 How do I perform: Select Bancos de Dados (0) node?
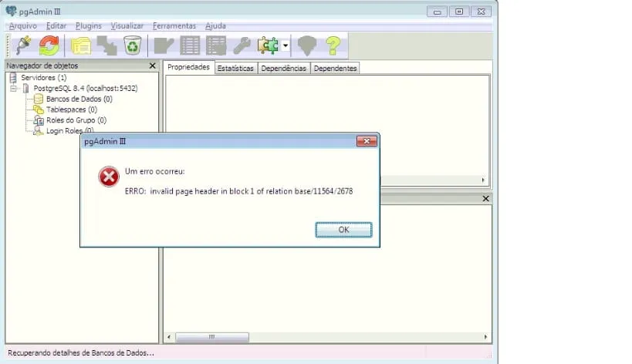pos(79,99)
